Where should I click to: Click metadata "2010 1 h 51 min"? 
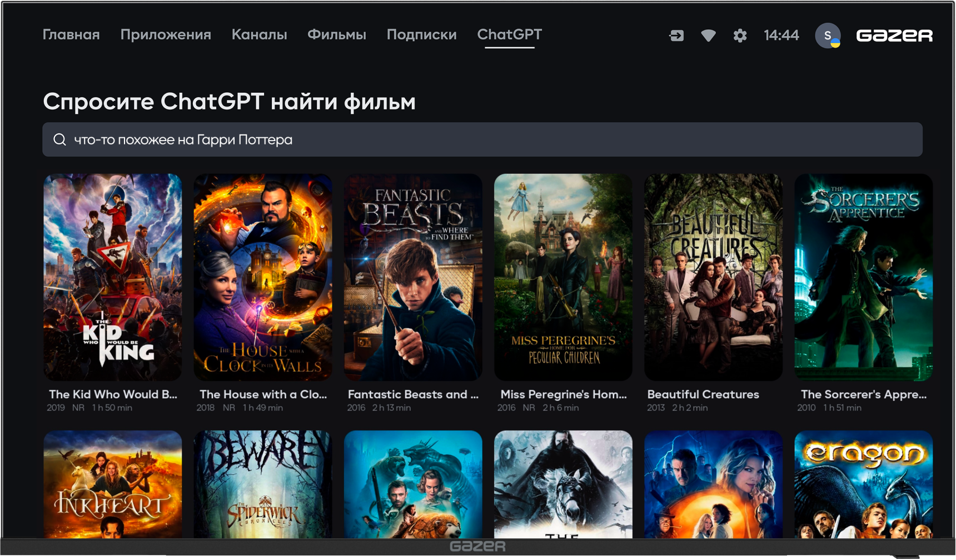(x=829, y=408)
